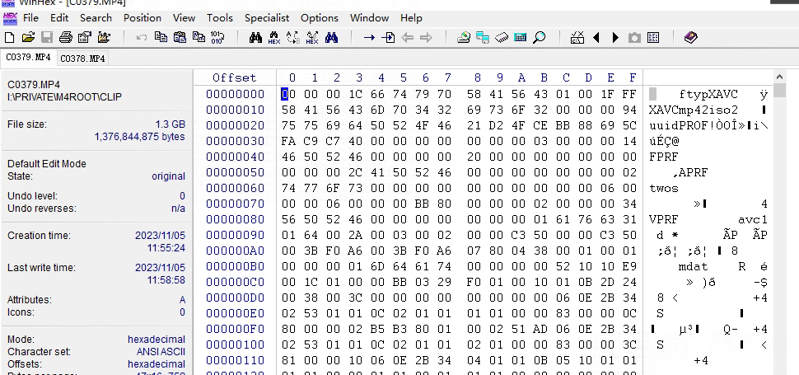Viewport: 799px width, 375px height.
Task: Click the Write Clipboard icon
Action: (x=199, y=37)
